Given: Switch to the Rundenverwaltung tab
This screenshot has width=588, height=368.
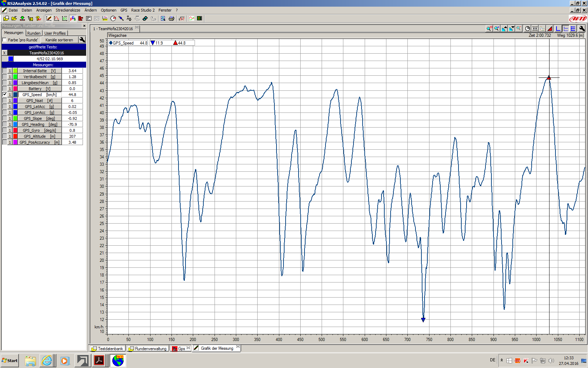Looking at the screenshot, I should (x=148, y=349).
